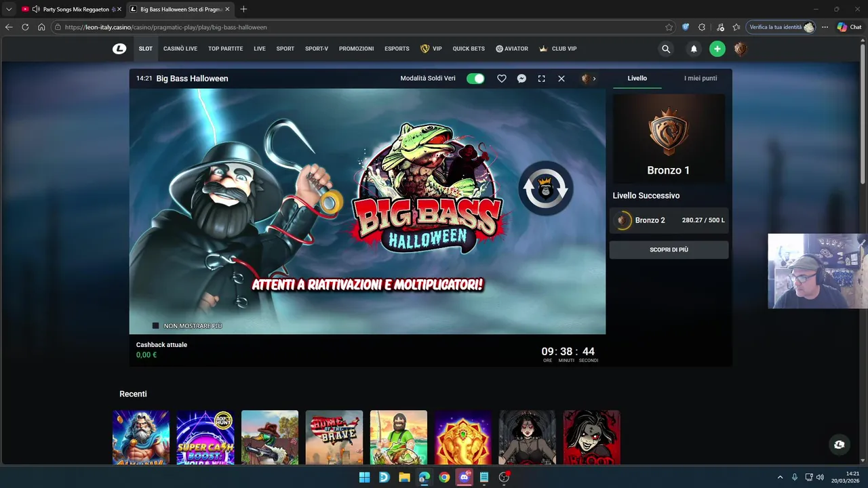Switch to I miei punti tab
Image resolution: width=868 pixels, height=488 pixels.
(x=701, y=79)
